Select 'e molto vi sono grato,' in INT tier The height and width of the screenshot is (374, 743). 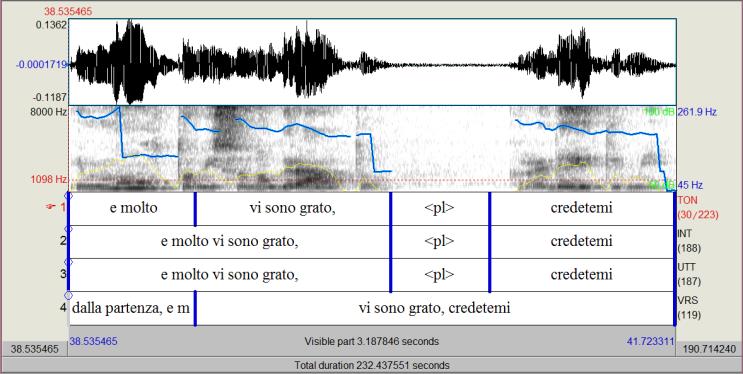pos(229,241)
